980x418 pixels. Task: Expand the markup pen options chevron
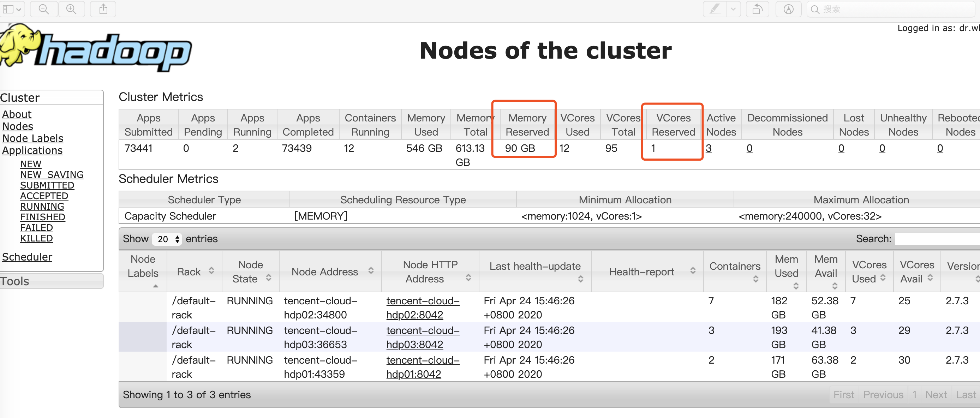734,9
